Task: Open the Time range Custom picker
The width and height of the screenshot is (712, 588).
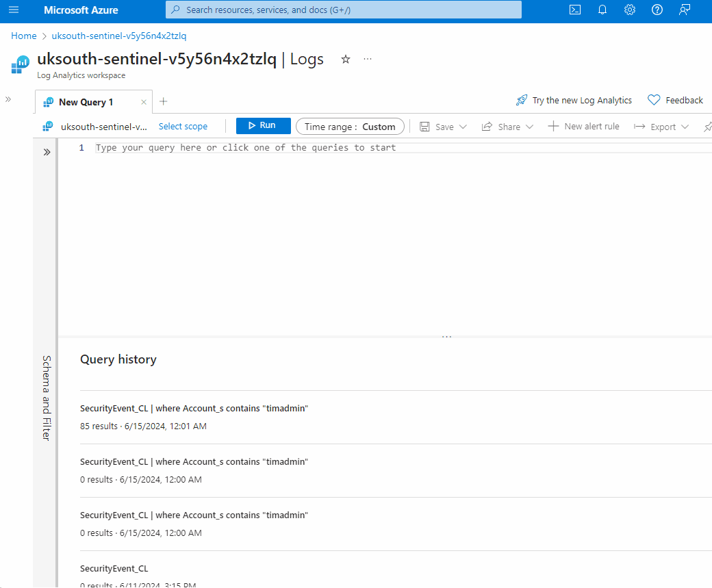Action: coord(350,127)
